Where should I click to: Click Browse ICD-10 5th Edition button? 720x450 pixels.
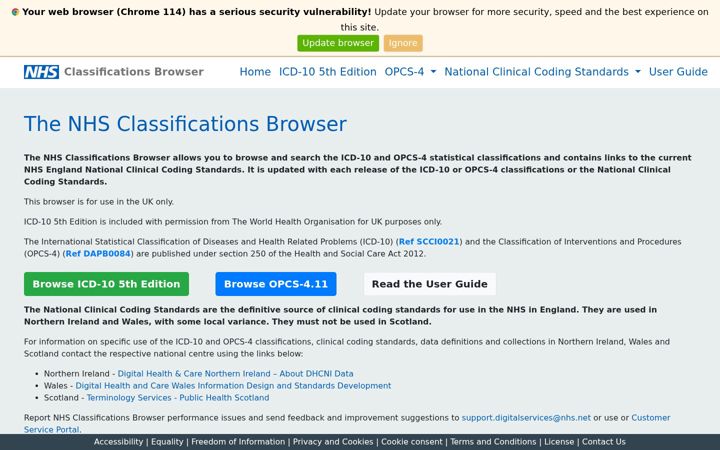106,284
